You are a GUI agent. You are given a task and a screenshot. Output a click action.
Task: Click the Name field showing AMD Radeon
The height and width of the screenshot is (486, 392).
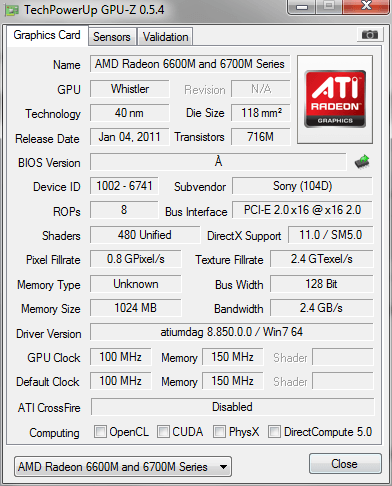(190, 64)
